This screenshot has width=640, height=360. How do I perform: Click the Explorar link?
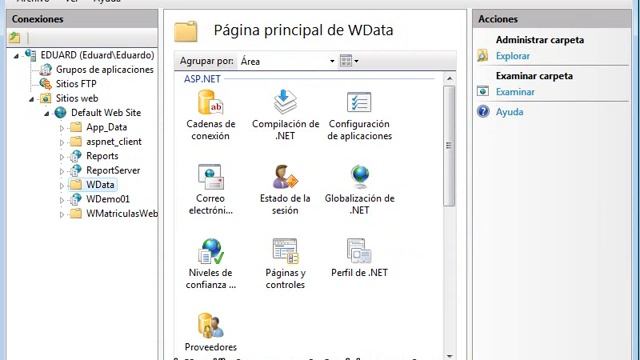point(513,56)
